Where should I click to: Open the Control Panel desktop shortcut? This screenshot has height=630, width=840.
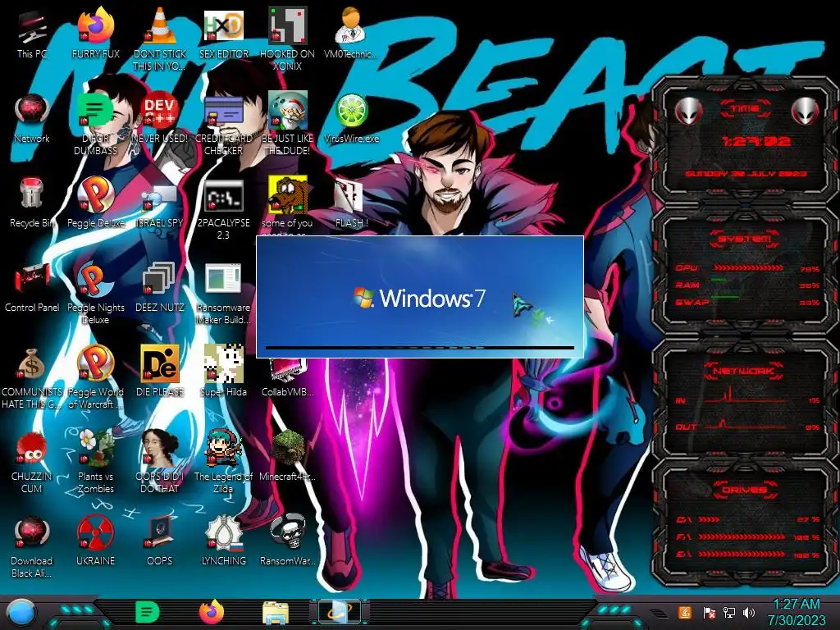point(32,287)
